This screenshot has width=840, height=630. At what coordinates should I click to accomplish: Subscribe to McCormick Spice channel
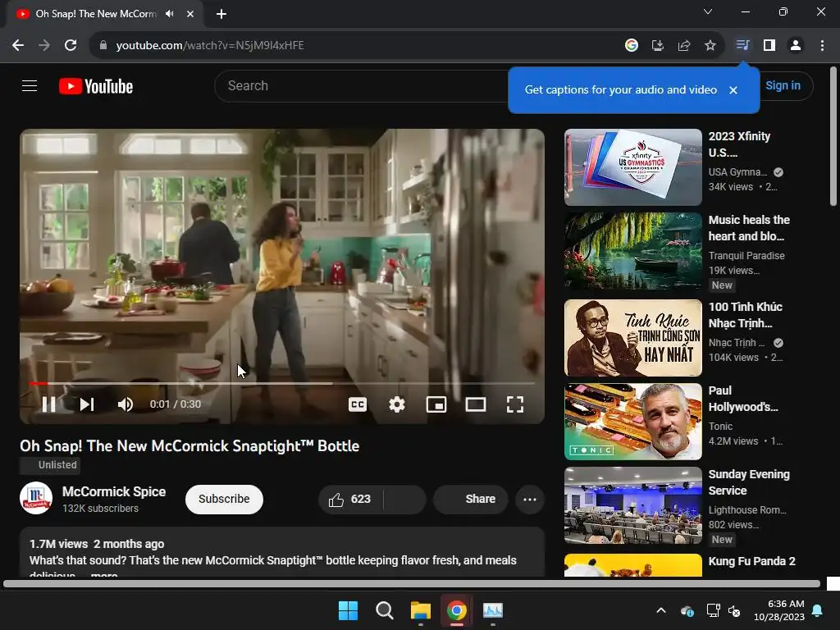click(224, 500)
